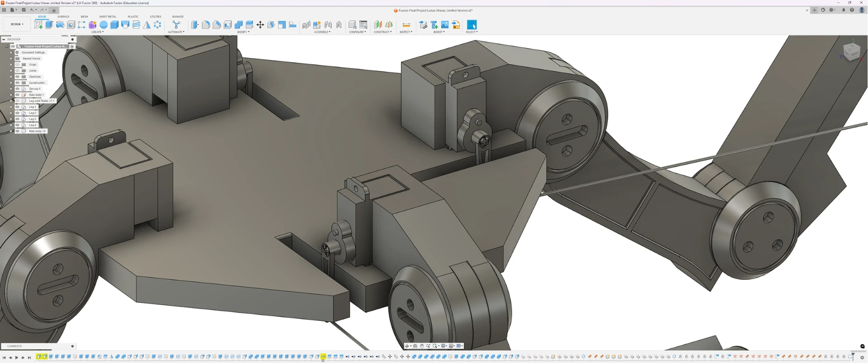Open the Create dropdown menu
868x363 pixels.
pos(97,32)
